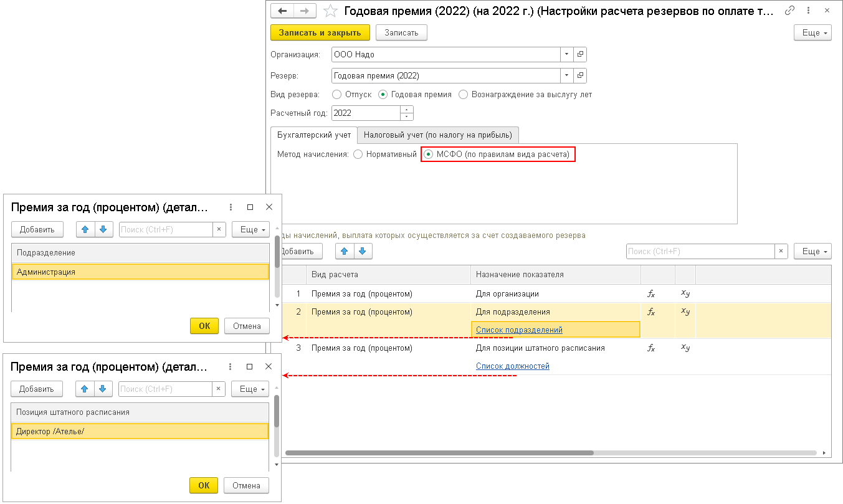The width and height of the screenshot is (843, 504).
Task: Open the Резерв item with its open-form icon
Action: 580,75
